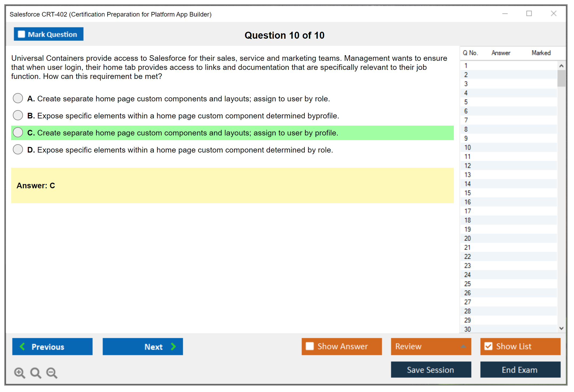
Task: Click the End Exam button
Action: click(x=520, y=370)
